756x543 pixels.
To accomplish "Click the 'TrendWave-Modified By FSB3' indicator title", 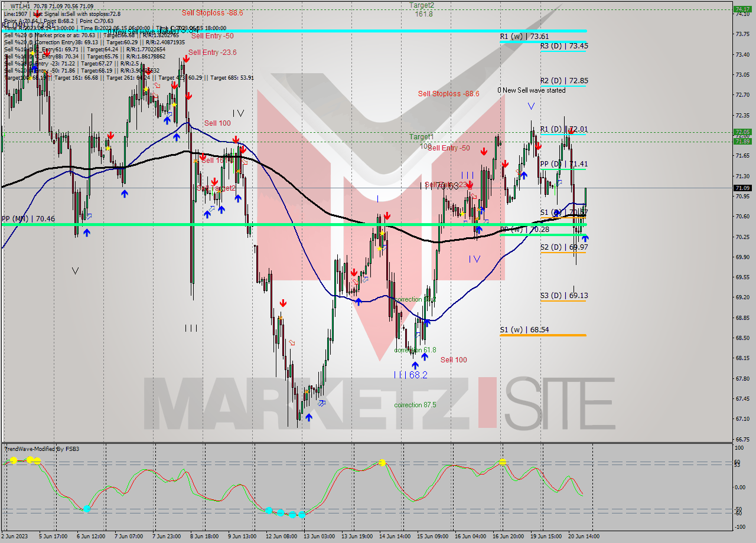I will tap(41, 449).
